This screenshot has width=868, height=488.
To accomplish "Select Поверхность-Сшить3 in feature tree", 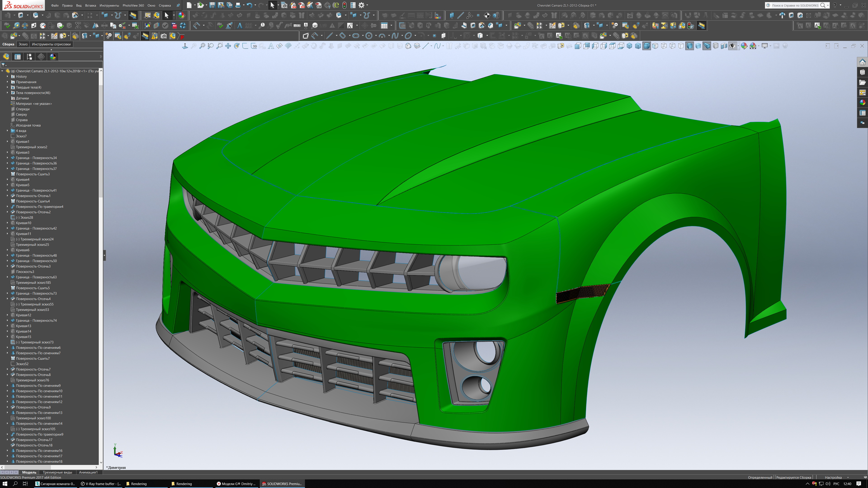I will tap(33, 174).
